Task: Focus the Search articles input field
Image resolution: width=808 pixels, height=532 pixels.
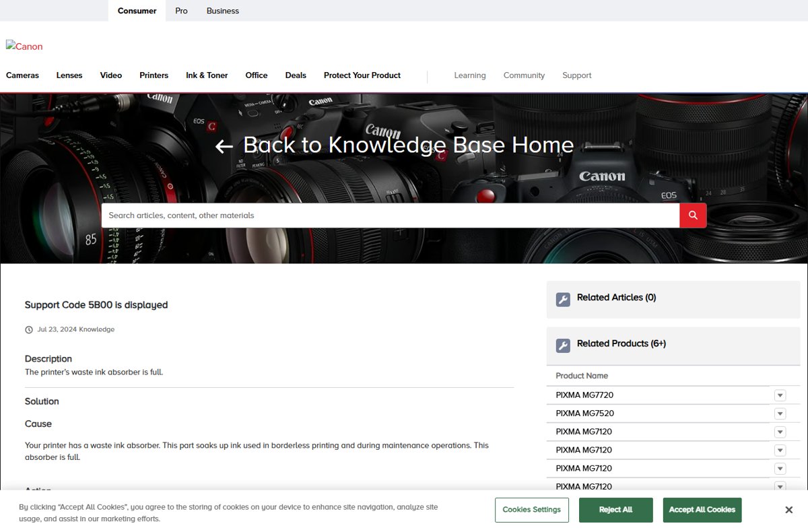Action: (x=391, y=215)
